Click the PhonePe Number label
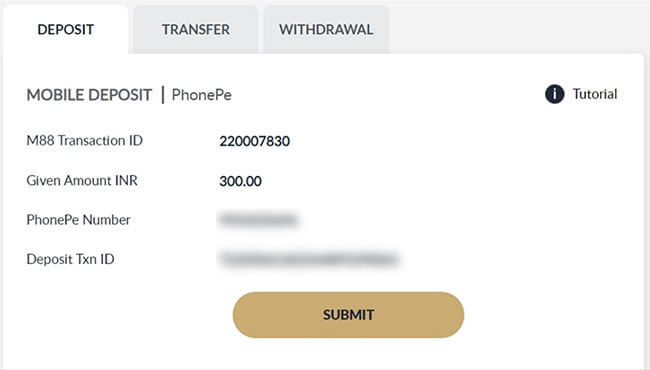The image size is (650, 370). coord(78,220)
